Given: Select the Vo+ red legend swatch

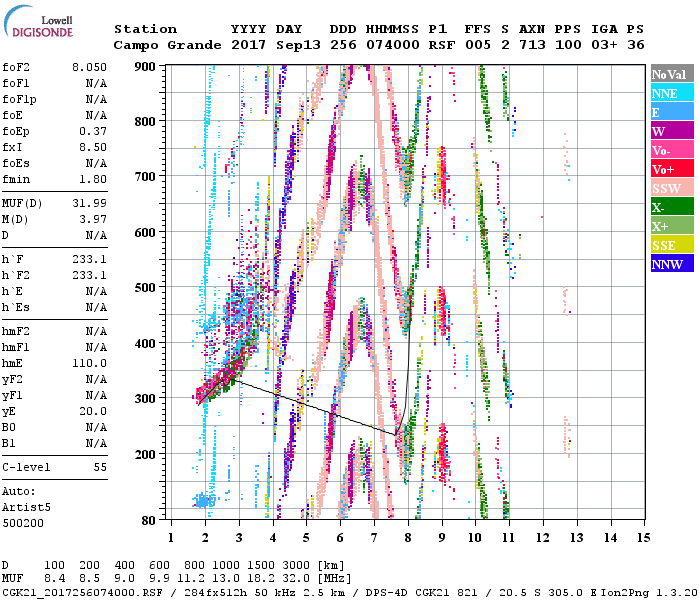Looking at the screenshot, I should [x=672, y=169].
